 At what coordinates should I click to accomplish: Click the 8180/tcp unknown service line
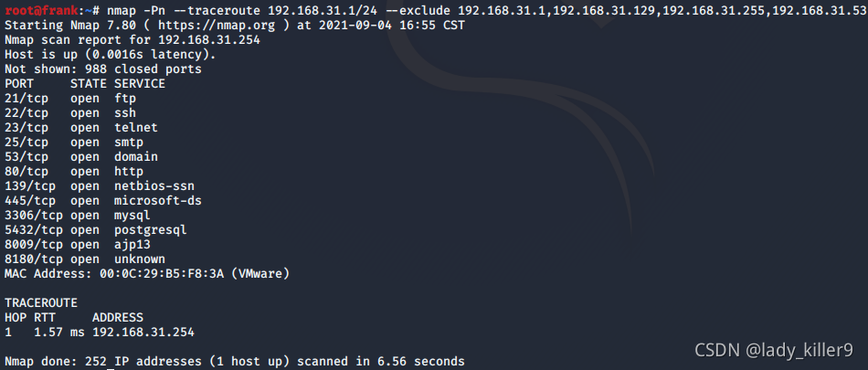pyautogui.click(x=85, y=259)
